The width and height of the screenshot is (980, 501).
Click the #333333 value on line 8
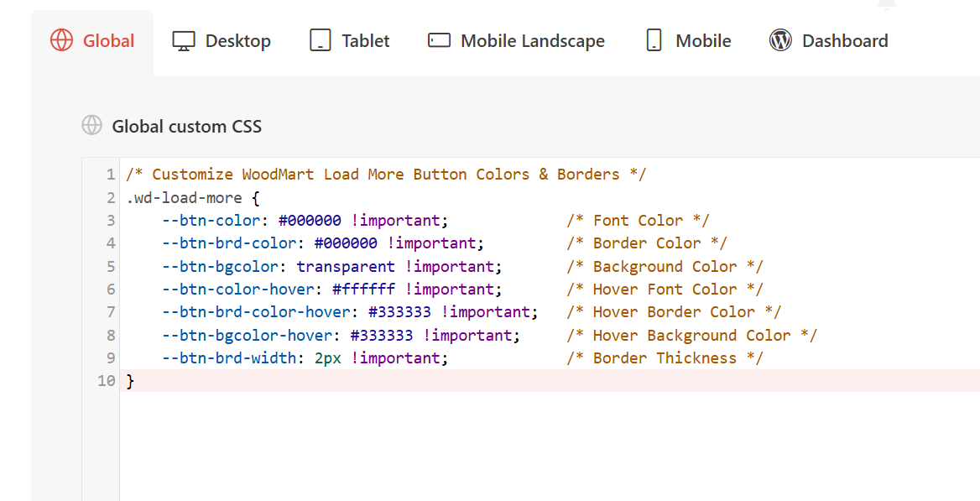tap(382, 335)
